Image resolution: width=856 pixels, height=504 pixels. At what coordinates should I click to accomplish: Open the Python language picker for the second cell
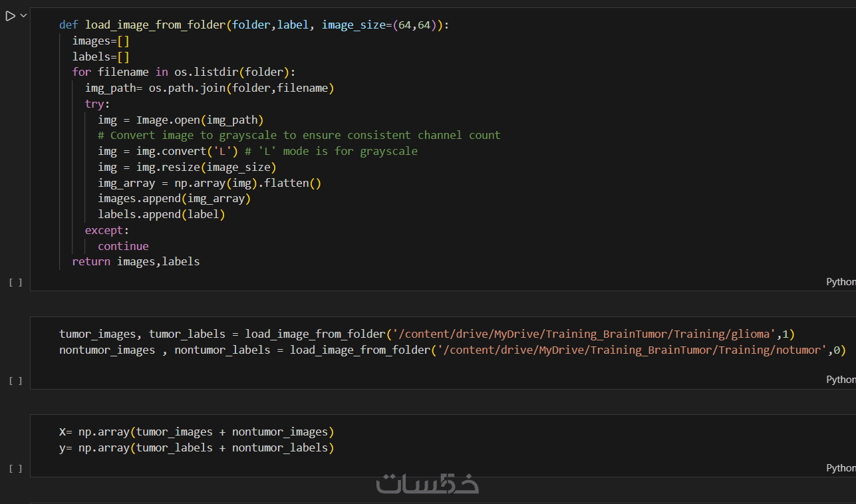point(841,379)
